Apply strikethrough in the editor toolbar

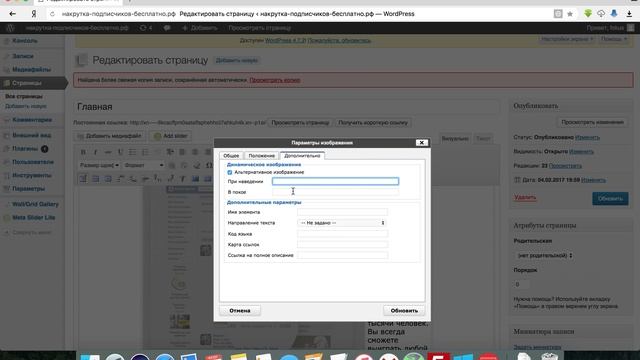108,152
